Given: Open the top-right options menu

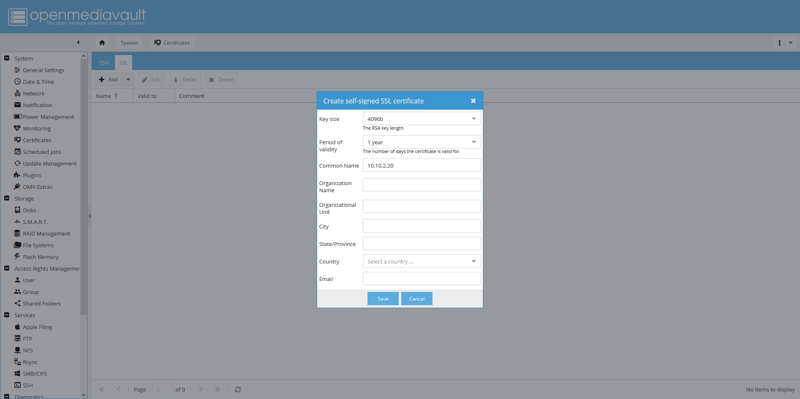Looking at the screenshot, I should (x=785, y=43).
